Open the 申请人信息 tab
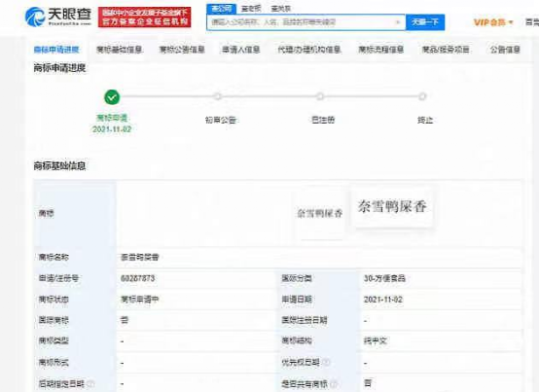Screen dimensions: 539x392 [x=240, y=50]
